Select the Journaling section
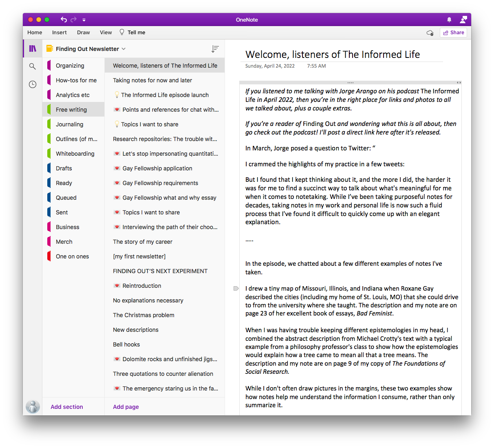Screen dimensions: 494x448 point(73,124)
